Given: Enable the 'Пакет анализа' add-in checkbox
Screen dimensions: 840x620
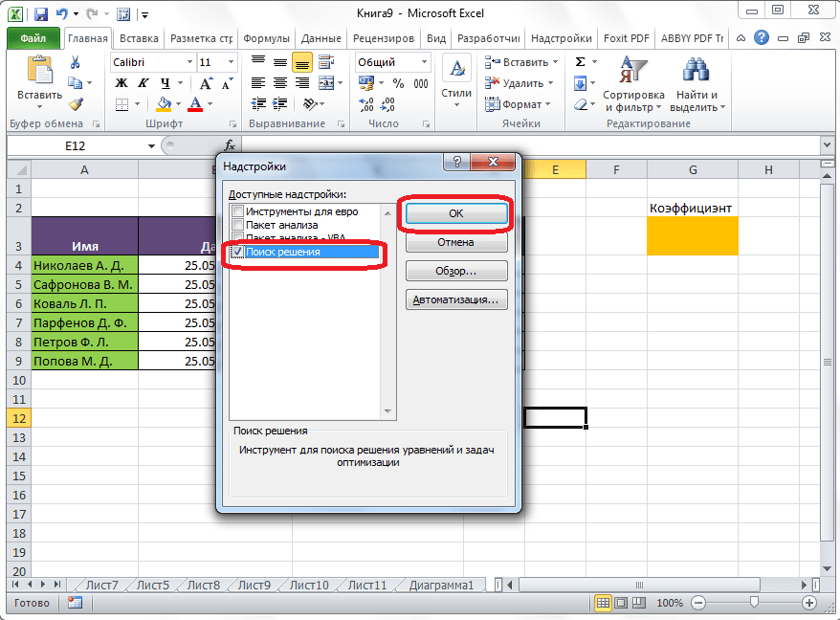Looking at the screenshot, I should click(236, 225).
